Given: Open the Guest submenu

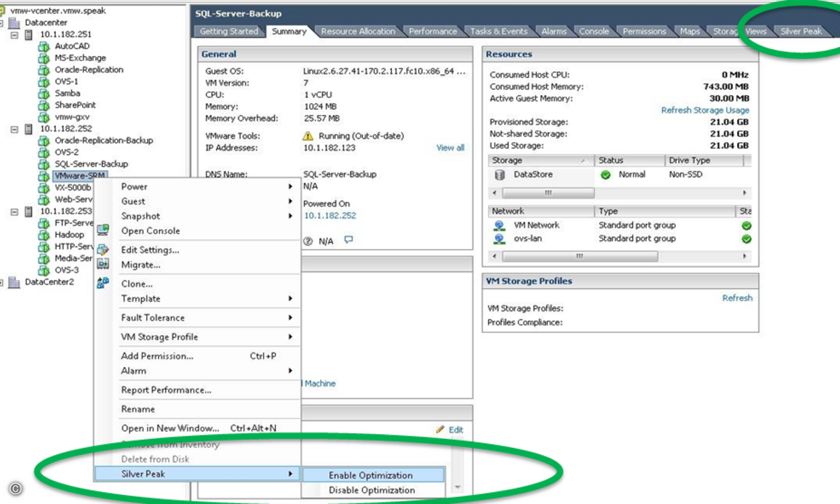Looking at the screenshot, I should point(197,202).
